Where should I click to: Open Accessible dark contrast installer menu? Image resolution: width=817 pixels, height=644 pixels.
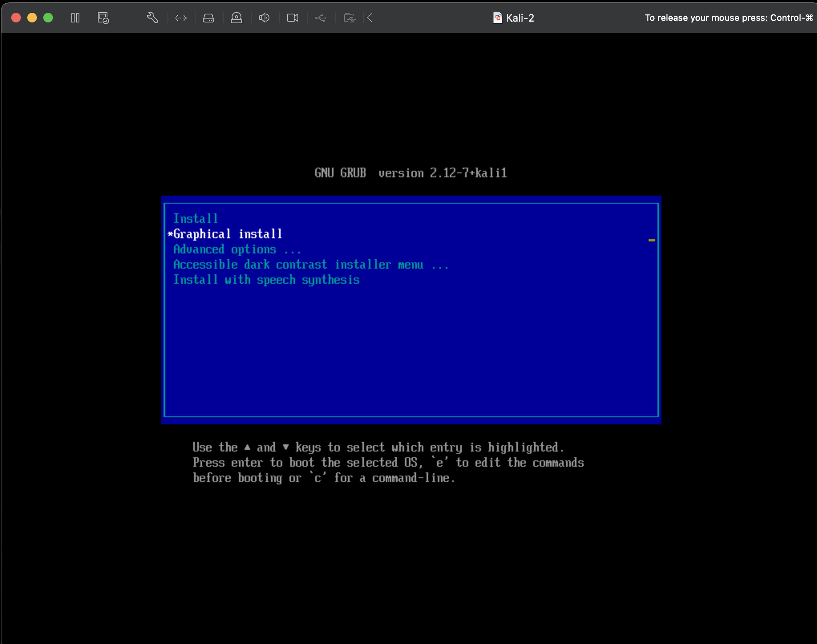310,264
